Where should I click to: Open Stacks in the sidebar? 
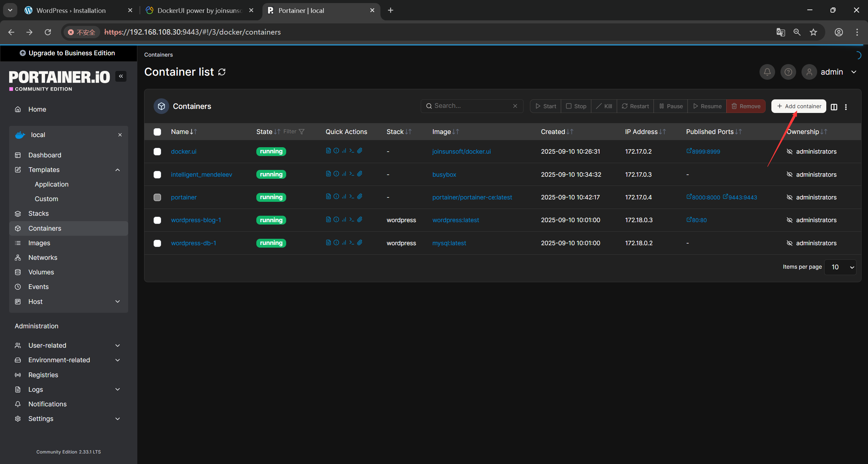(68, 213)
